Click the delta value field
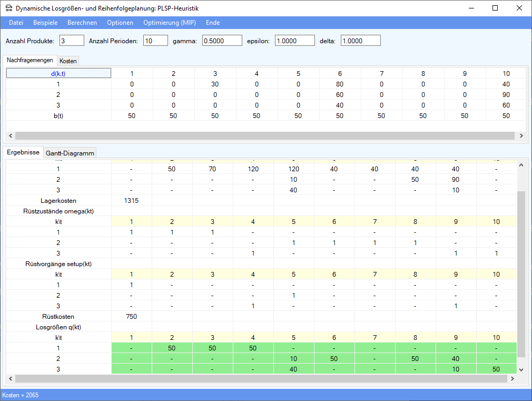 pyautogui.click(x=360, y=41)
